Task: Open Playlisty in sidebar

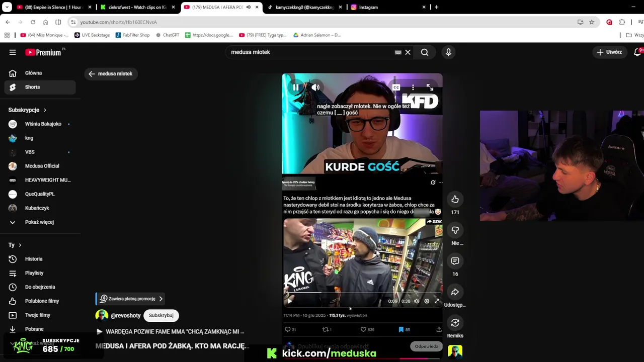Action: tap(40, 273)
